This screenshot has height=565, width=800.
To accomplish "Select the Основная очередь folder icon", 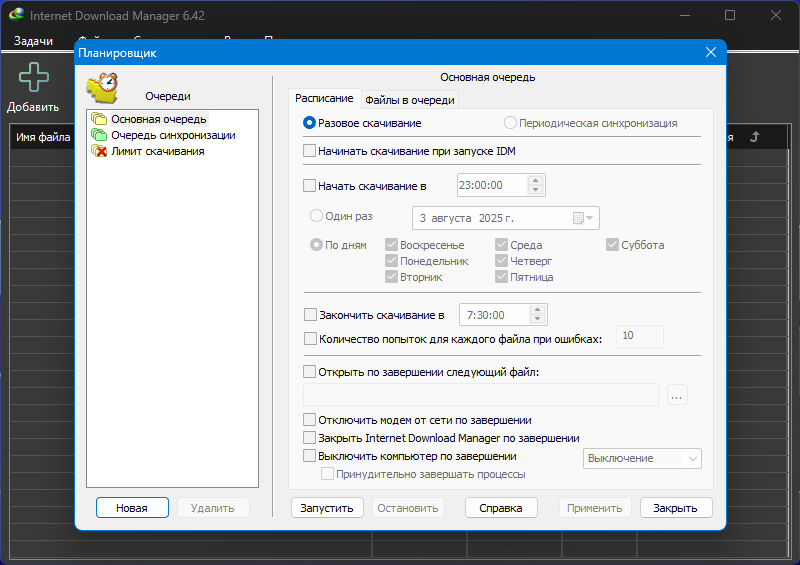I will [99, 119].
